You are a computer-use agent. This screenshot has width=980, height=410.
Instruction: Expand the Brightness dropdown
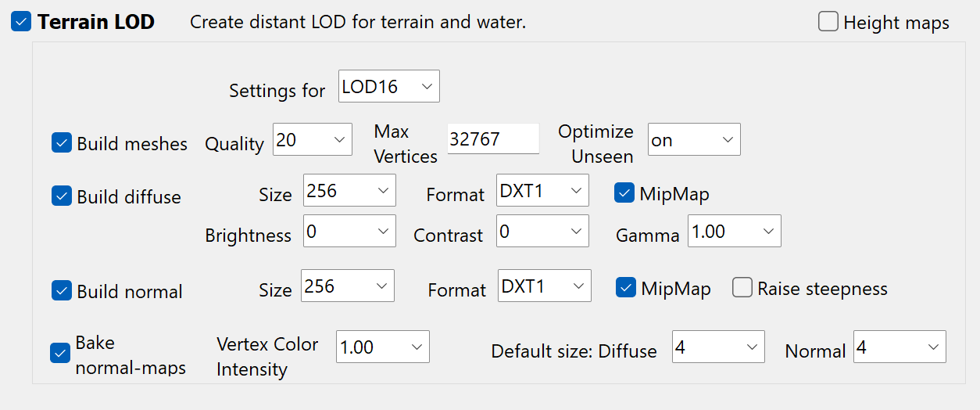point(349,232)
